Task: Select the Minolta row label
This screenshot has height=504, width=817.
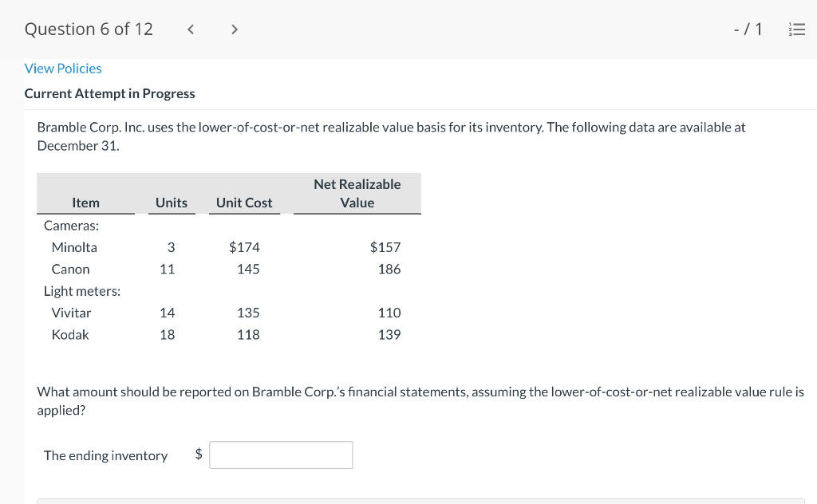Action: pos(74,247)
